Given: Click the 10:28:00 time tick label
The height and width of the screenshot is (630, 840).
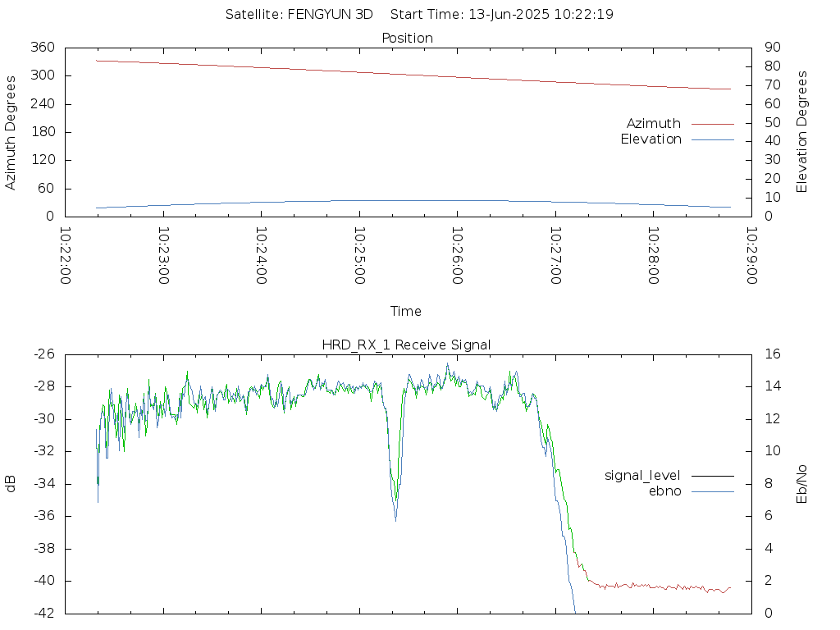Looking at the screenshot, I should tap(654, 256).
